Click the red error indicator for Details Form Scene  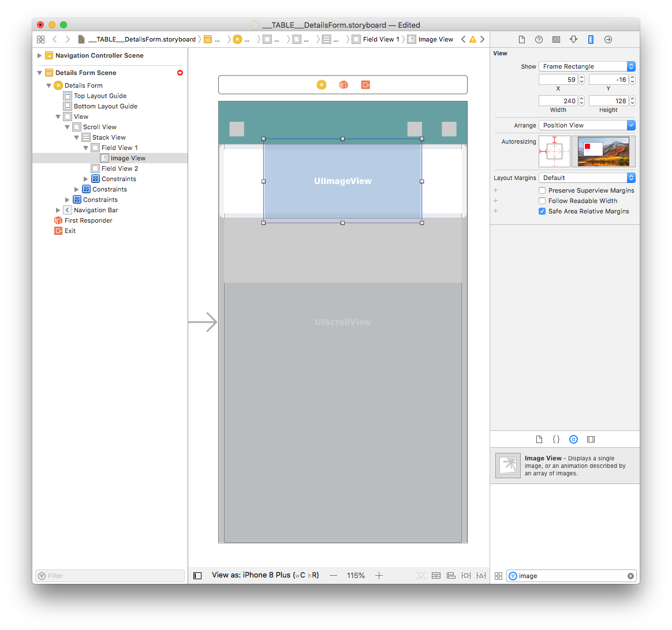180,73
